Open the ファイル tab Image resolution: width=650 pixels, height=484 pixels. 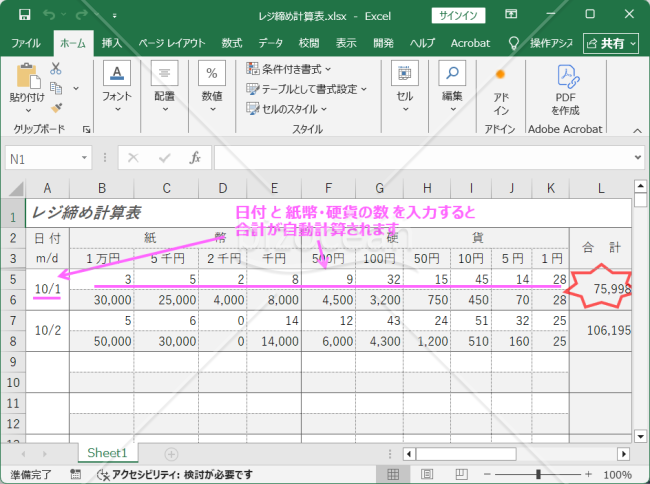click(26, 43)
